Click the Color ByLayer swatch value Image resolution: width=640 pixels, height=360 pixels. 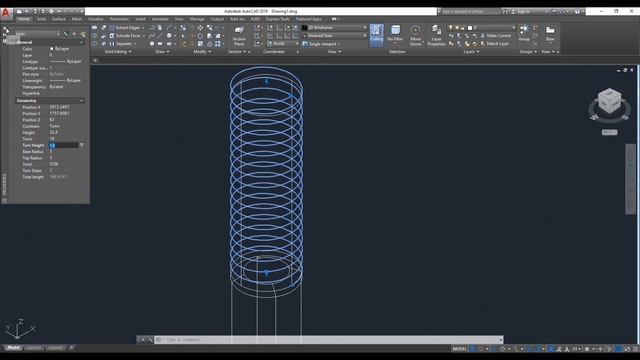[x=60, y=49]
